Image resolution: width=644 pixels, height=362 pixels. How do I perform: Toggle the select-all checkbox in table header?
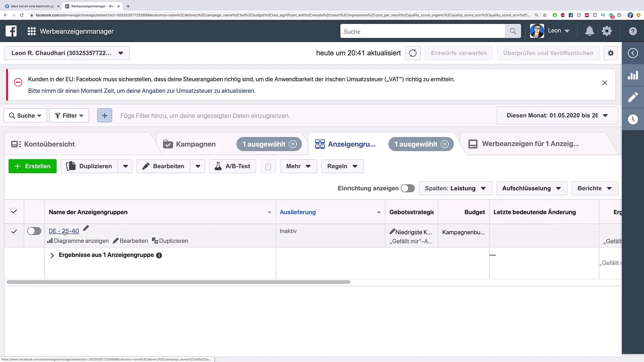tap(14, 212)
